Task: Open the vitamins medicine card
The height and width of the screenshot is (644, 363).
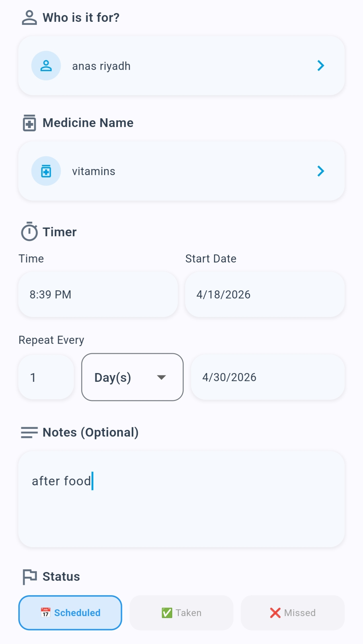Action: [182, 171]
